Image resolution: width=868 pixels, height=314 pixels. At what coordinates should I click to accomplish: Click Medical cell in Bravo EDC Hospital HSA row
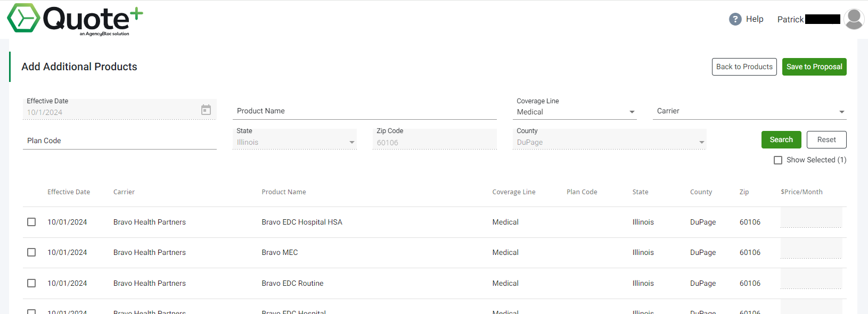coord(505,222)
